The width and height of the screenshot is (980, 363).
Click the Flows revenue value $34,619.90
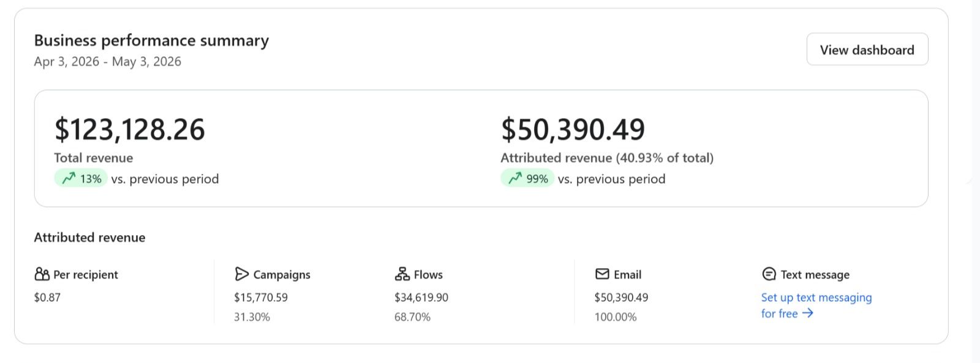(421, 298)
